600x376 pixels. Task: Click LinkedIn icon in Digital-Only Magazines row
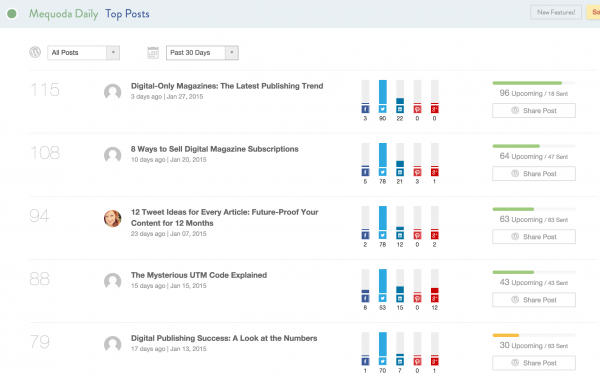tap(400, 109)
